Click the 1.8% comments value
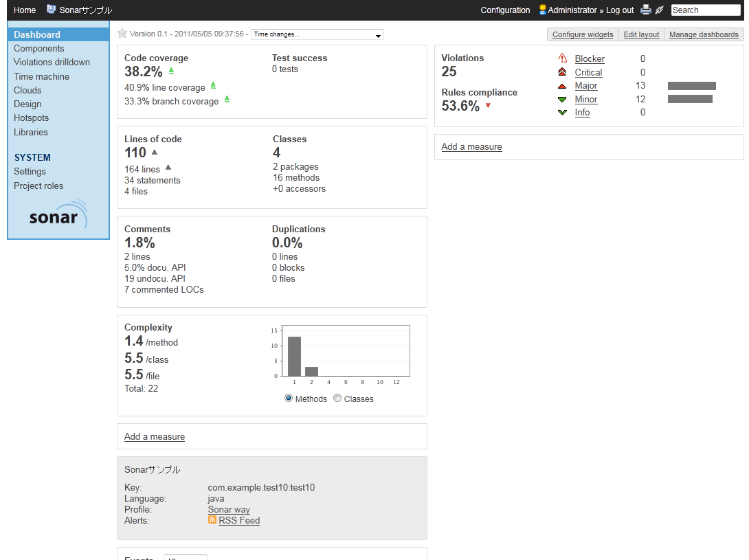 click(139, 243)
